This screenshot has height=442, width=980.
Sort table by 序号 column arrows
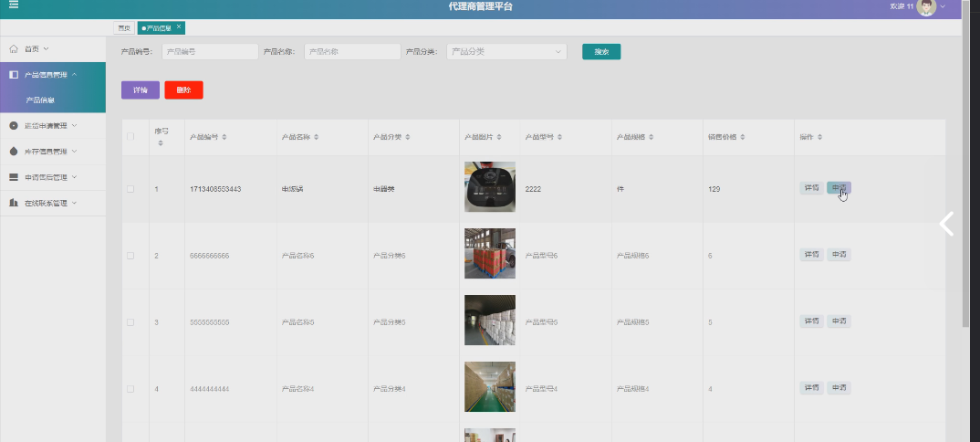coord(161,143)
